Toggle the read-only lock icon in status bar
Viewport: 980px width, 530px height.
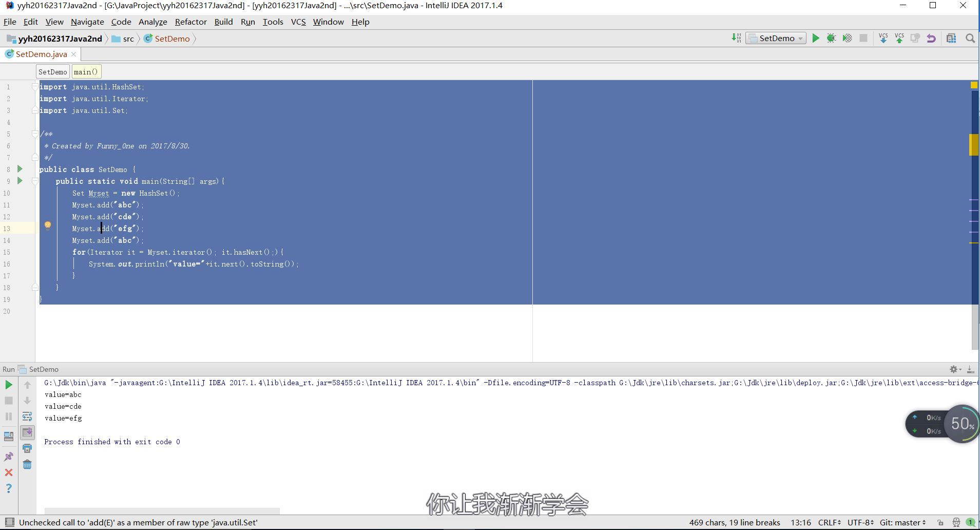pyautogui.click(x=940, y=522)
